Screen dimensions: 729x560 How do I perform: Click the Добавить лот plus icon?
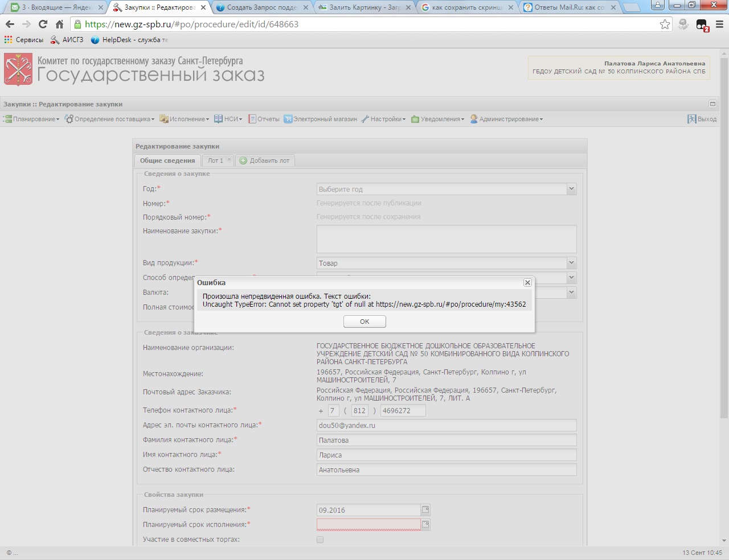click(x=243, y=160)
